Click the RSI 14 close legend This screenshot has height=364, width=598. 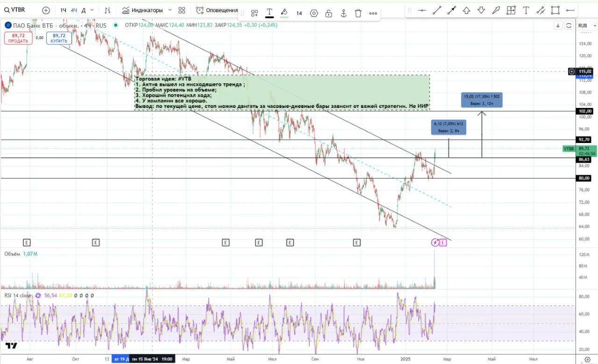point(19,295)
